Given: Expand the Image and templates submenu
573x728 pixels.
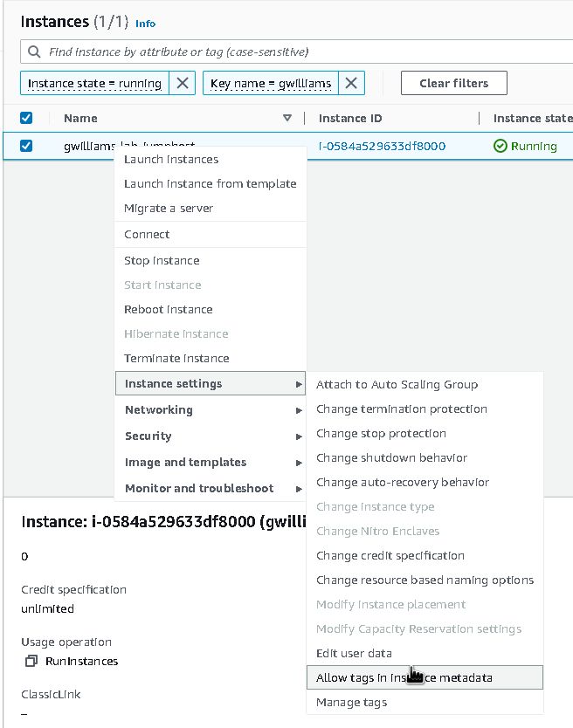Looking at the screenshot, I should coord(210,463).
